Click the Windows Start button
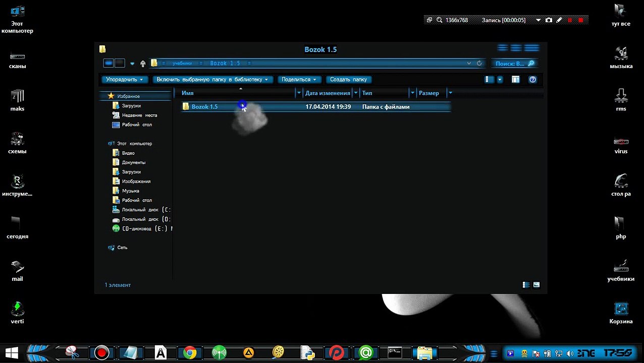644x363 pixels. pyautogui.click(x=12, y=352)
